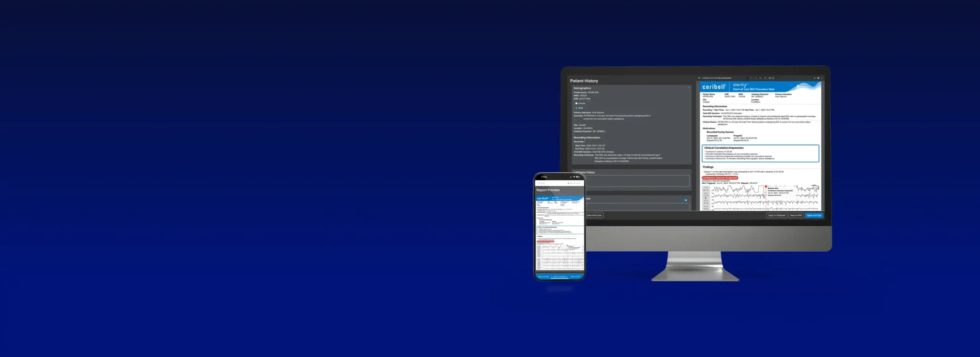Click the red Bedside Alert marker on EEG
Screen dimensions: 980x357
pos(766,187)
